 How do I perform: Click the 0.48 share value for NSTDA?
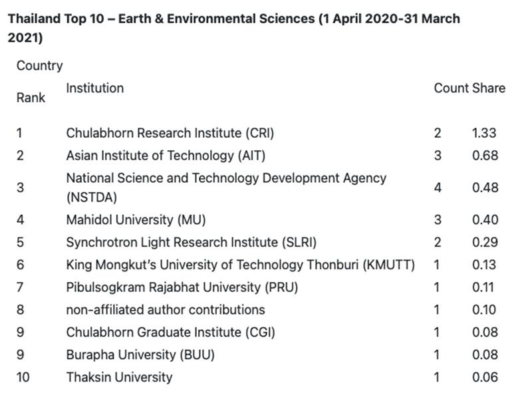[485, 188]
